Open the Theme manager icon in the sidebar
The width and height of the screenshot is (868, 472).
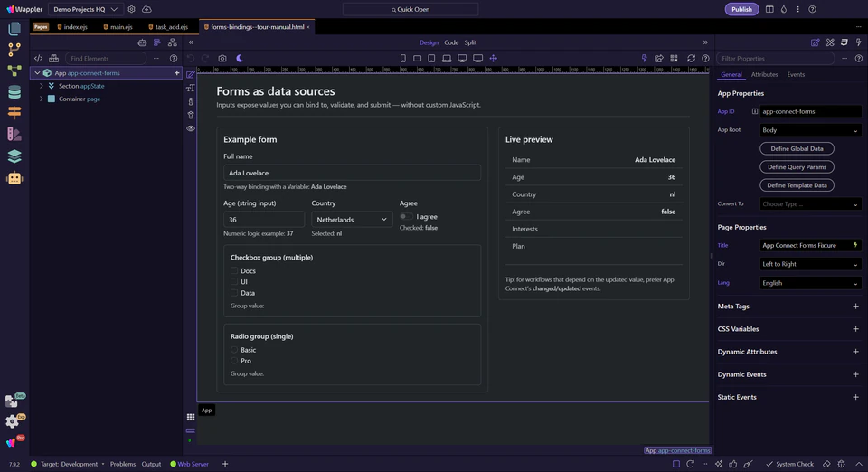14,134
